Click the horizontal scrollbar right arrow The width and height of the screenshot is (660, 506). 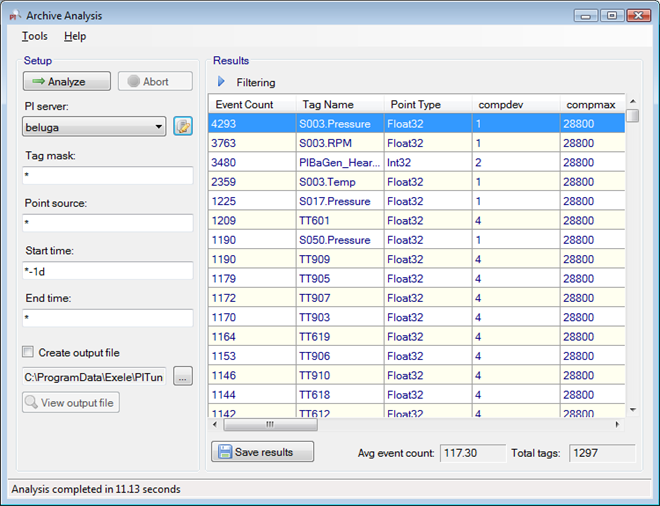[x=617, y=424]
